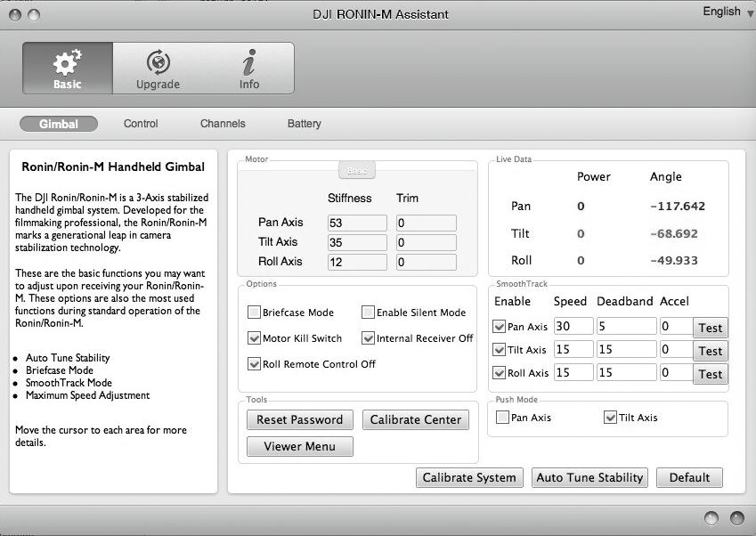Screen dimensions: 756x536
Task: Open the English language dropdown
Action: pos(728,12)
